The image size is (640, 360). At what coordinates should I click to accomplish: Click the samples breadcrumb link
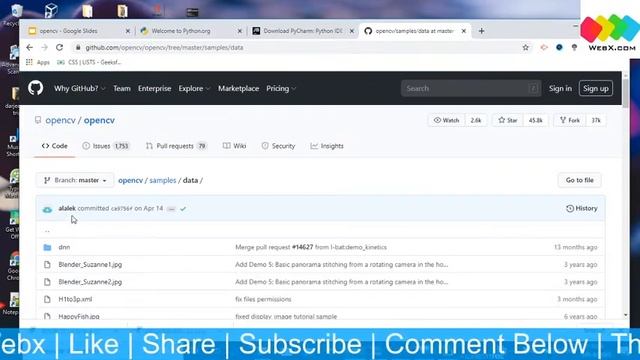[x=162, y=180]
